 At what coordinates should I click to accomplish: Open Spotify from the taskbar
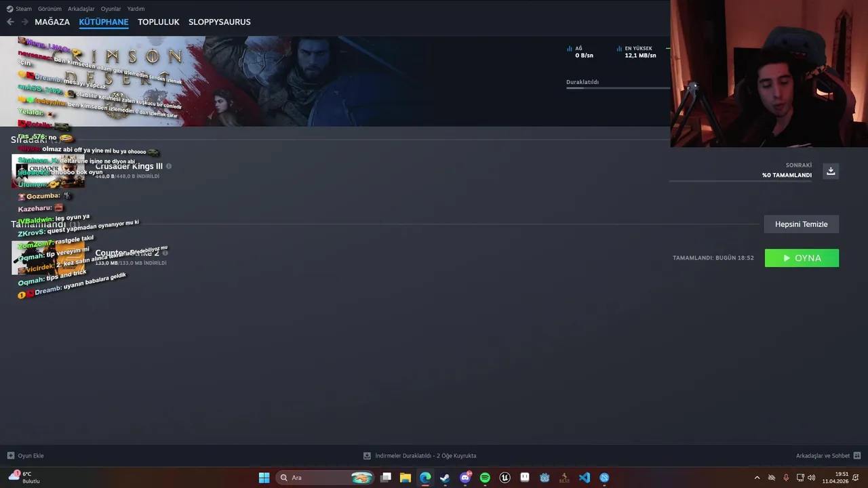click(x=485, y=478)
